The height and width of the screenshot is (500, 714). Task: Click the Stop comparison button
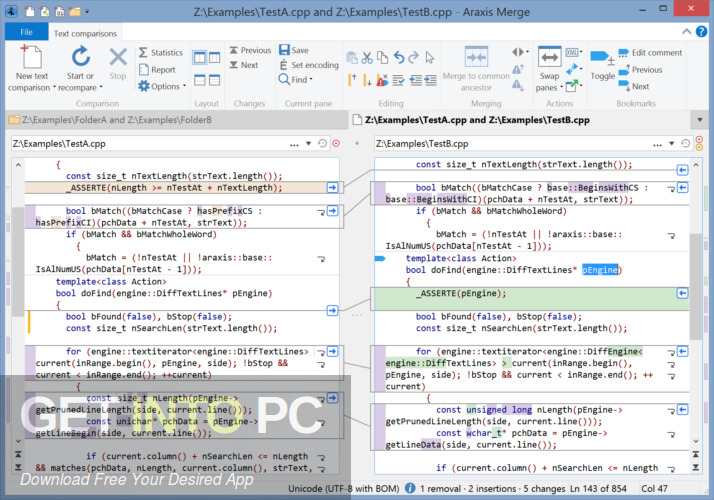(118, 63)
